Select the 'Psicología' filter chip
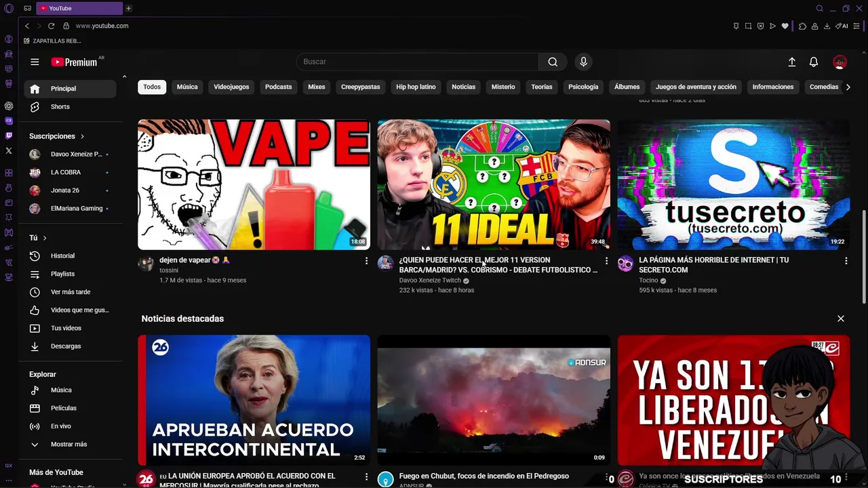Screen dimensions: 868x488 click(x=583, y=87)
